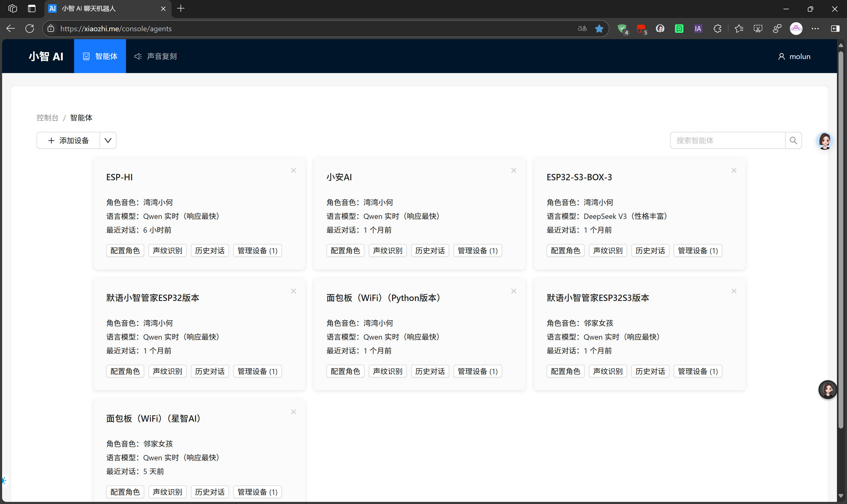Open 管理设备 (1) for 面包板（WiFi）（Python版本）
Image resolution: width=847 pixels, height=504 pixels.
coord(477,371)
